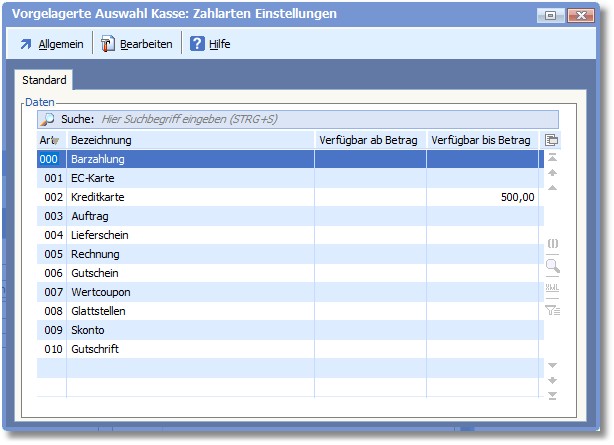Open the Allgemein menu

(52, 44)
